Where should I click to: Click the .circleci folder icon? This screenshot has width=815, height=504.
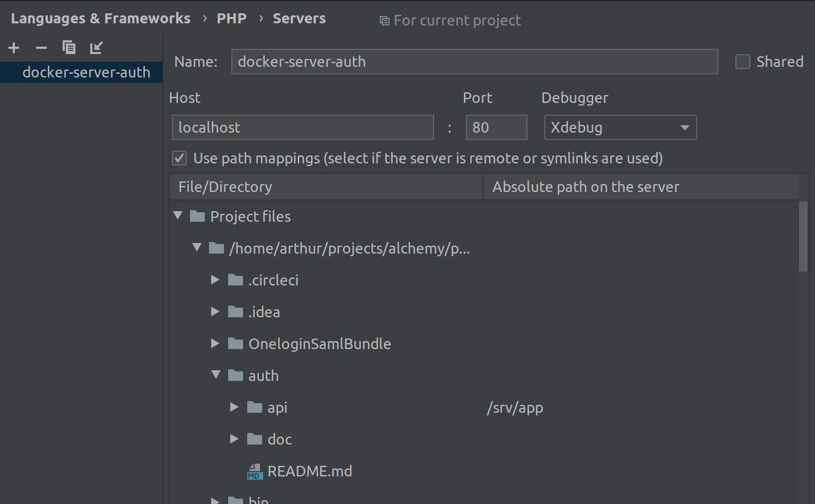coord(236,280)
